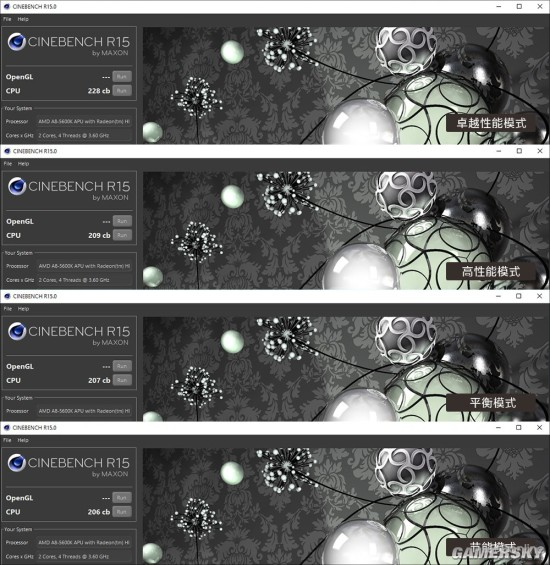Screen dimensions: 550x565
Task: Open File menu in the 207 cb window
Action: pyautogui.click(x=8, y=309)
